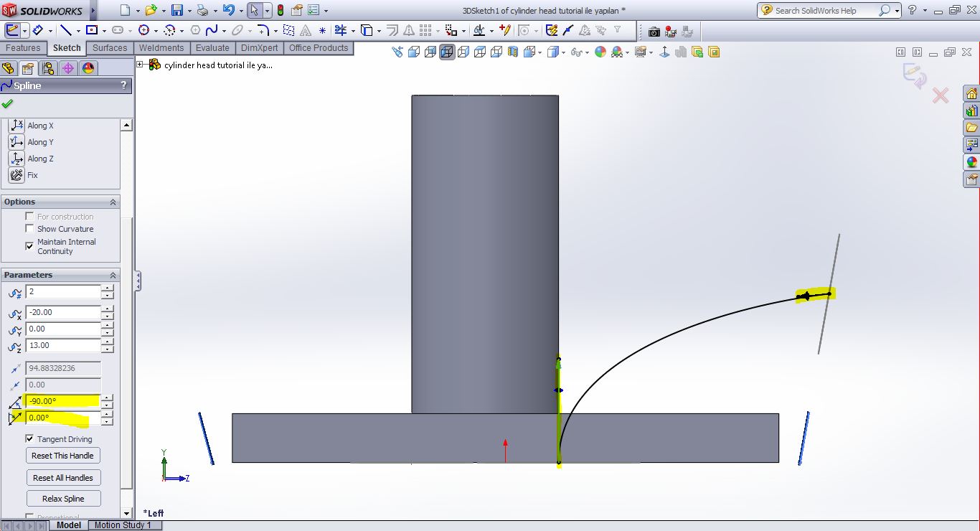This screenshot has height=531, width=980.
Task: Uncheck Maintain Internal Continuity
Action: pos(29,246)
